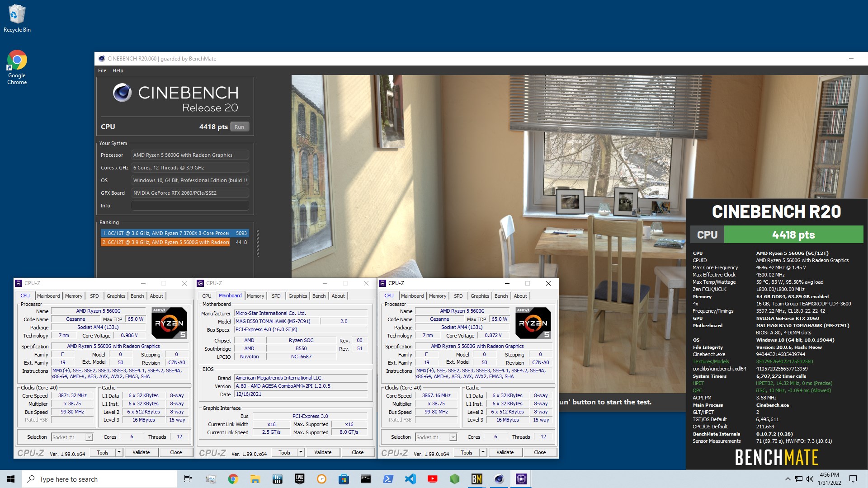Select the Ryzen 5 5600G ranking row
This screenshot has height=488, width=868.
click(175, 242)
